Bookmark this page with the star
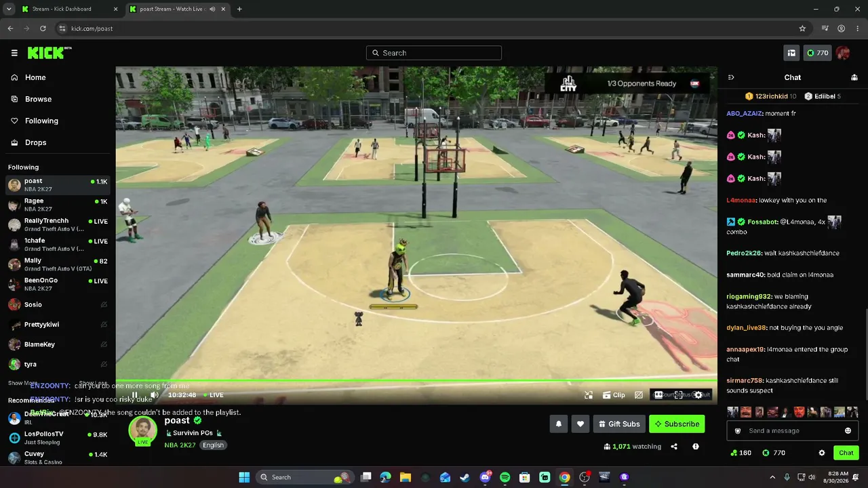This screenshot has width=868, height=488. [x=802, y=28]
